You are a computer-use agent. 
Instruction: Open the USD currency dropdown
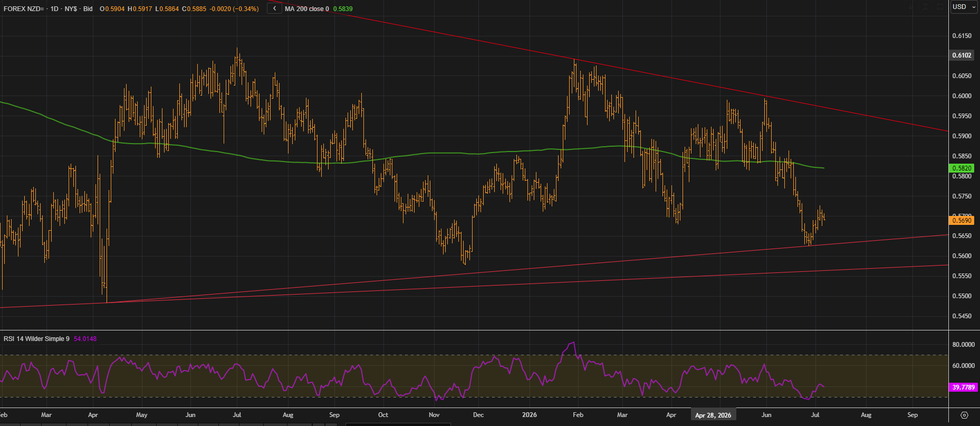[x=964, y=7]
